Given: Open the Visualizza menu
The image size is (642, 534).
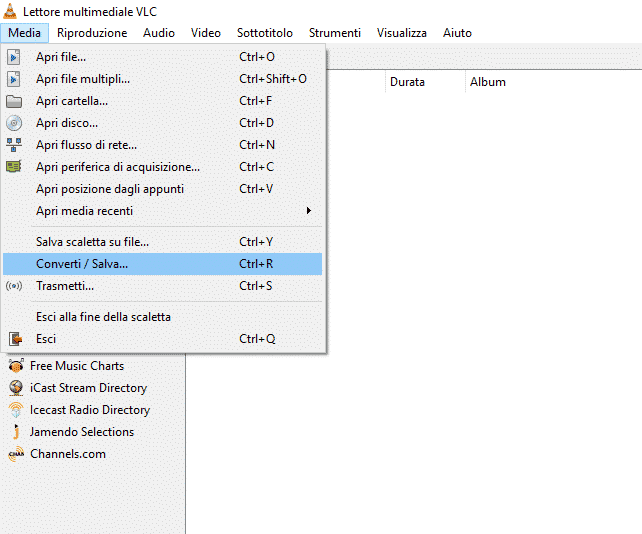Looking at the screenshot, I should point(402,33).
